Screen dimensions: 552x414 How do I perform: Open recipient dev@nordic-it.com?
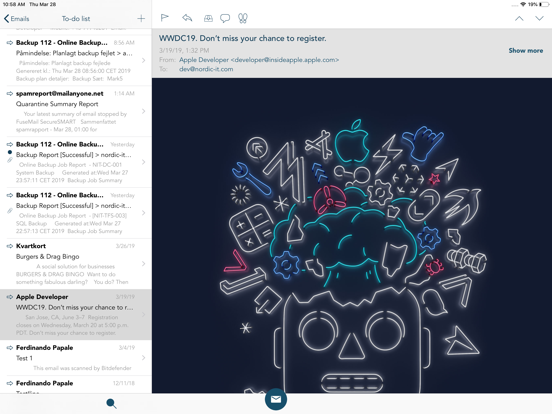(x=206, y=69)
